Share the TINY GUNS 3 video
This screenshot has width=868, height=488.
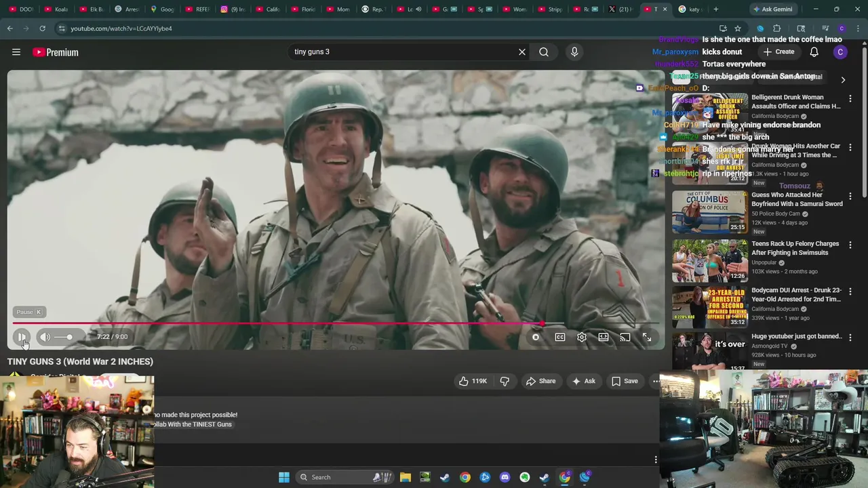pyautogui.click(x=540, y=381)
